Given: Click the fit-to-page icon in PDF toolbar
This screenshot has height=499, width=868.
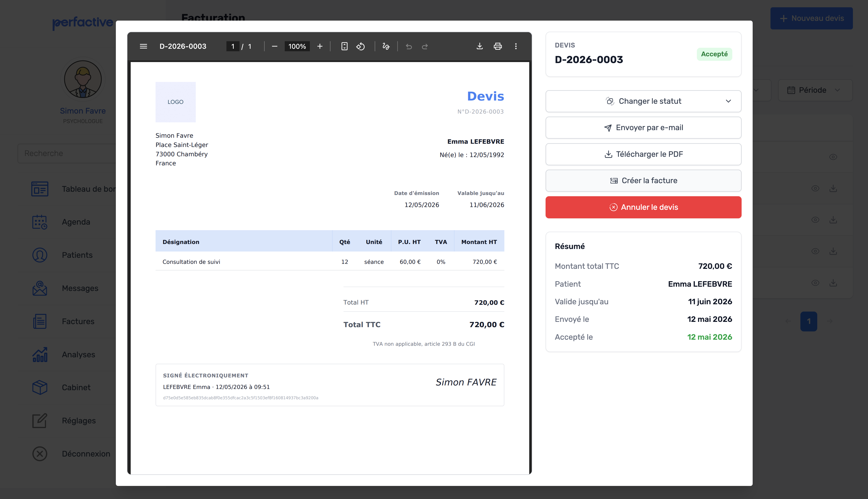Looking at the screenshot, I should pyautogui.click(x=344, y=46).
